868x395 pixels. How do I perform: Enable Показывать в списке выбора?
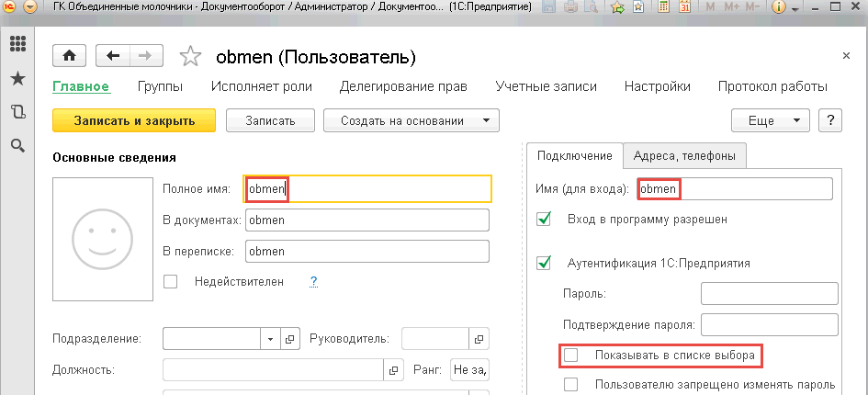click(x=570, y=355)
